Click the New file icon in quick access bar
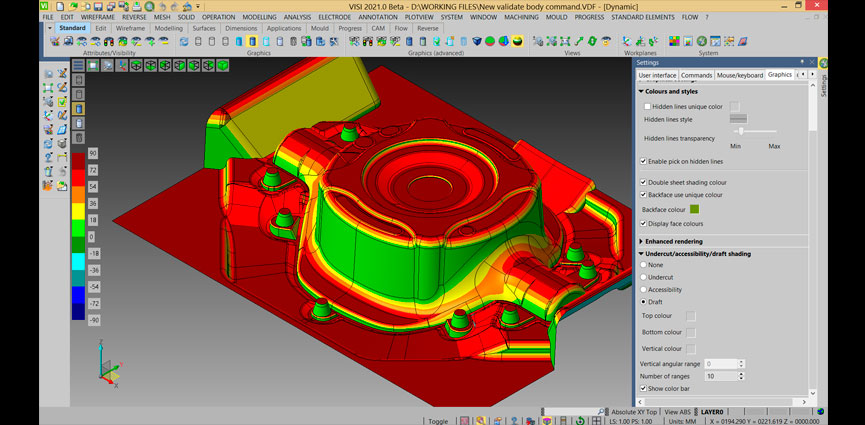 pos(61,7)
